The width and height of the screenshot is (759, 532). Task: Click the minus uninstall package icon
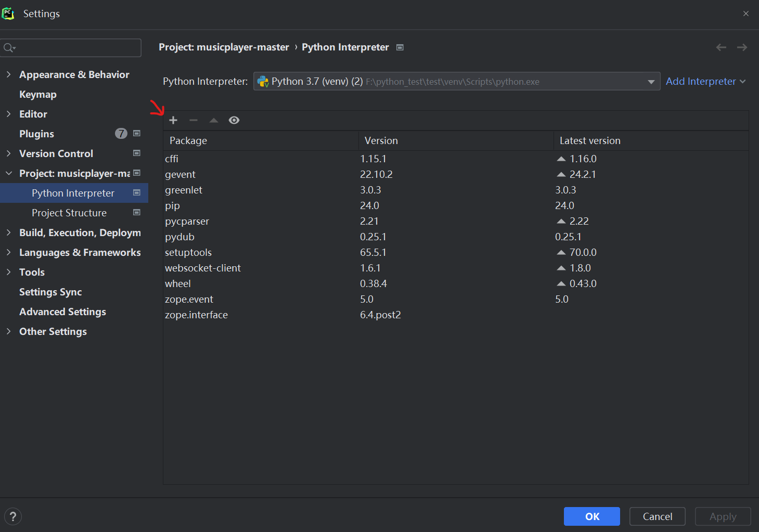pos(194,120)
